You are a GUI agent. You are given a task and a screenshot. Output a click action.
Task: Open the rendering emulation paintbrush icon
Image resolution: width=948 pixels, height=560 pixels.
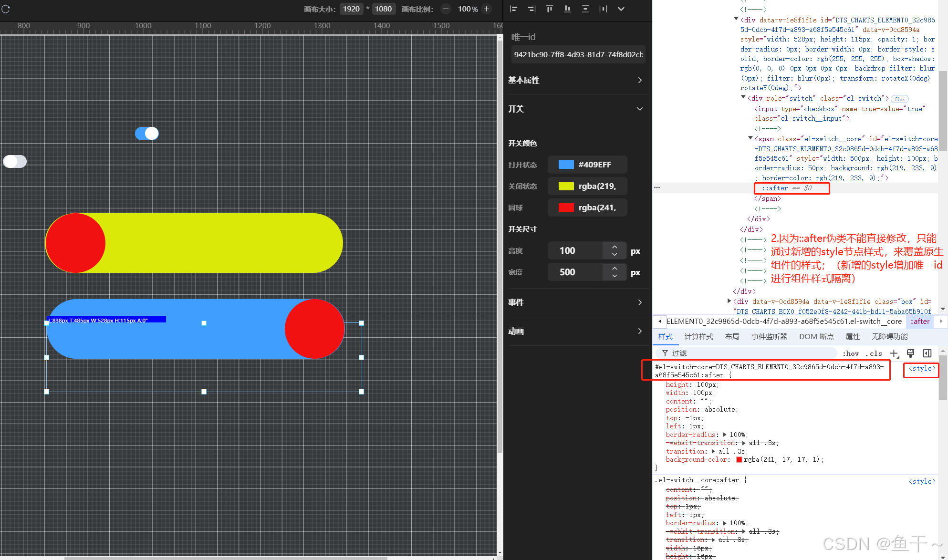tap(911, 353)
